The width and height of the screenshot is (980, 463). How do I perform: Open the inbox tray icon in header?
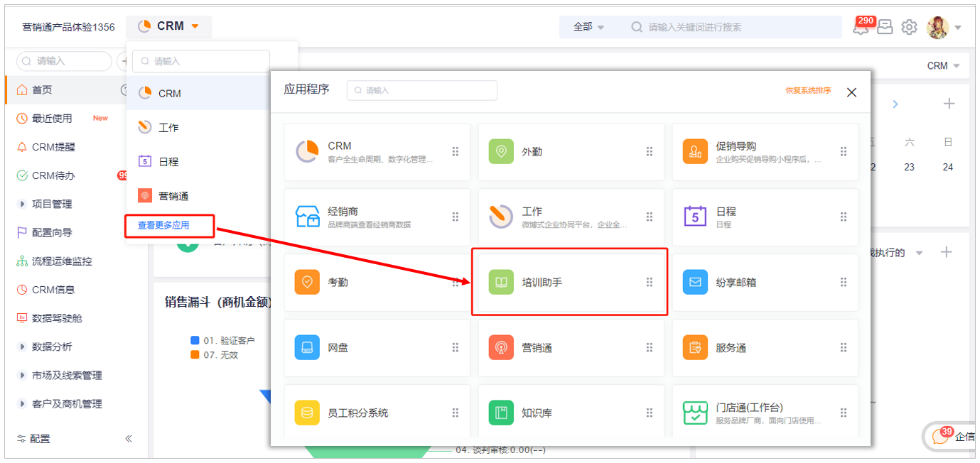tap(885, 27)
